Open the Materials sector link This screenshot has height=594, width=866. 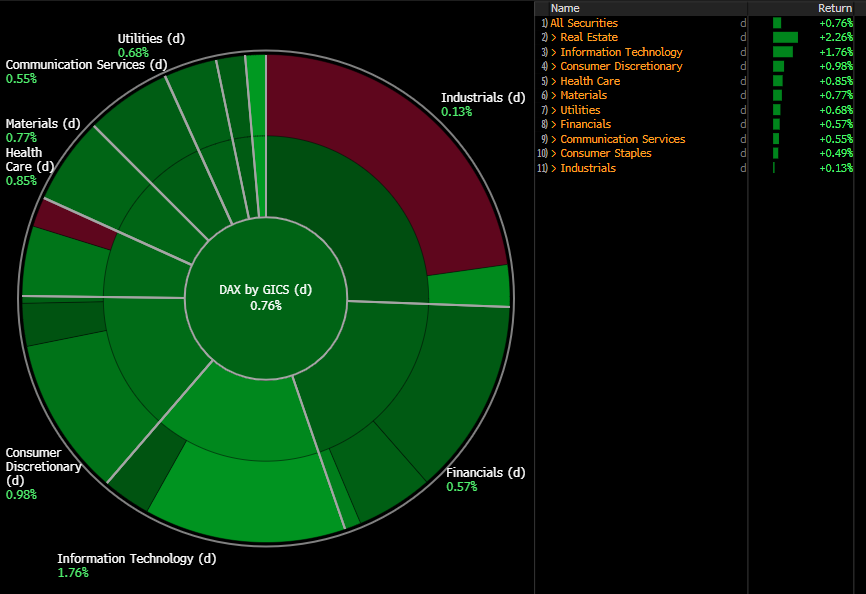[x=583, y=96]
